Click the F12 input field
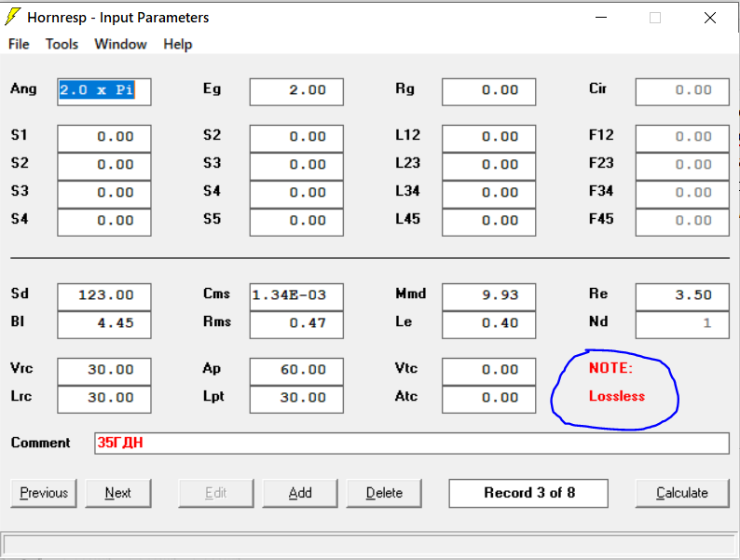The width and height of the screenshot is (740, 560). pos(682,138)
